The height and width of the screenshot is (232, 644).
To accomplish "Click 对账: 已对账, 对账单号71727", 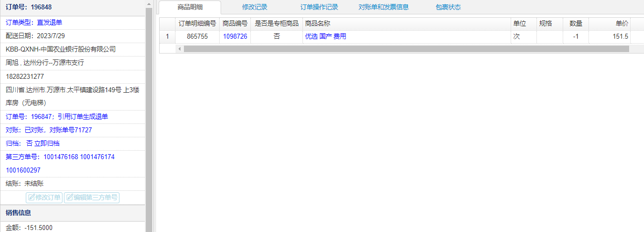I will click(49, 130).
